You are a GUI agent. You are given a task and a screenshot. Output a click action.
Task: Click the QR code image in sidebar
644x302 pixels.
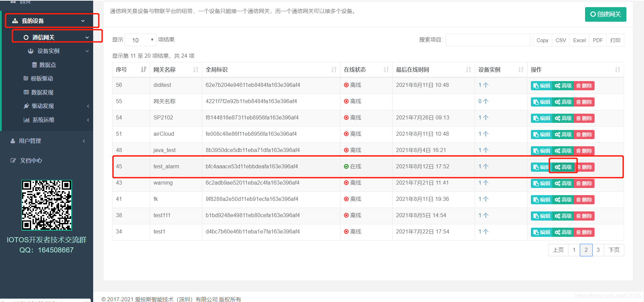47,205
